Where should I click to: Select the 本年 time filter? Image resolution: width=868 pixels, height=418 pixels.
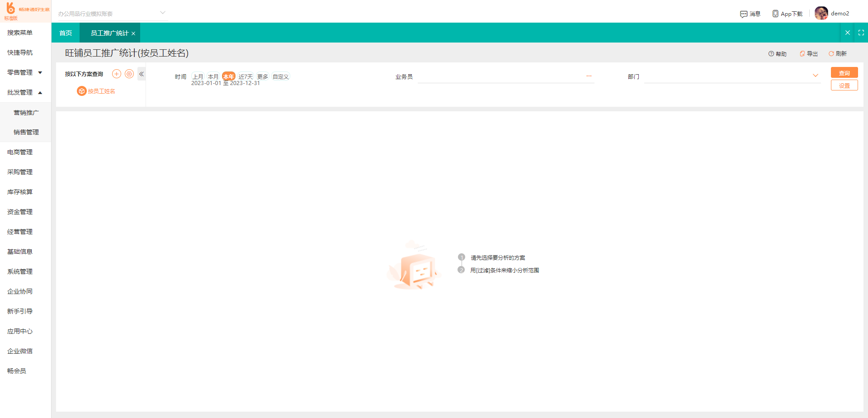coord(229,76)
